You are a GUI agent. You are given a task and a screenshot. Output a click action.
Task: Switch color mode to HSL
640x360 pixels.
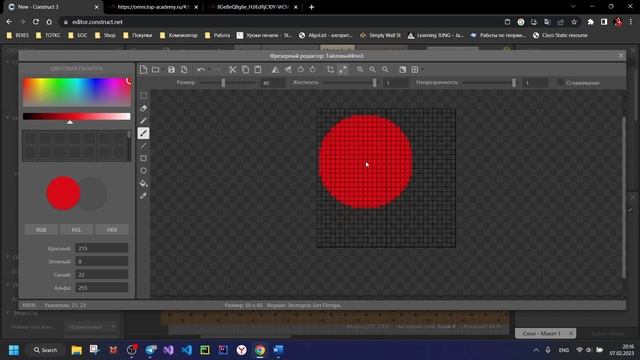(76, 230)
